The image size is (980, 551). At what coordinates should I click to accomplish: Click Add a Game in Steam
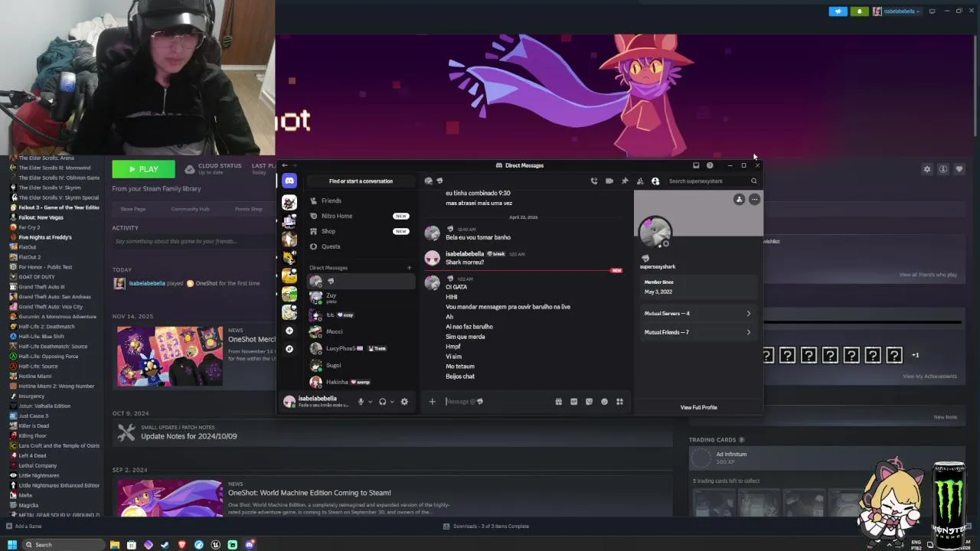click(x=24, y=526)
